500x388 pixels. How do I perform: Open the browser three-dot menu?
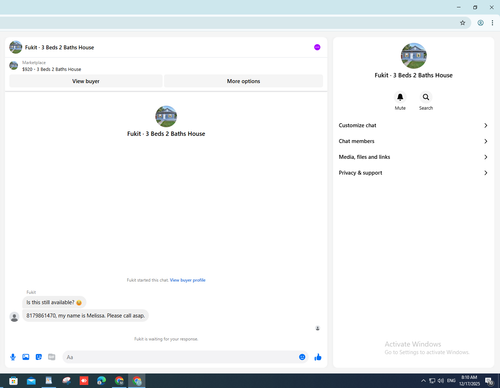492,23
